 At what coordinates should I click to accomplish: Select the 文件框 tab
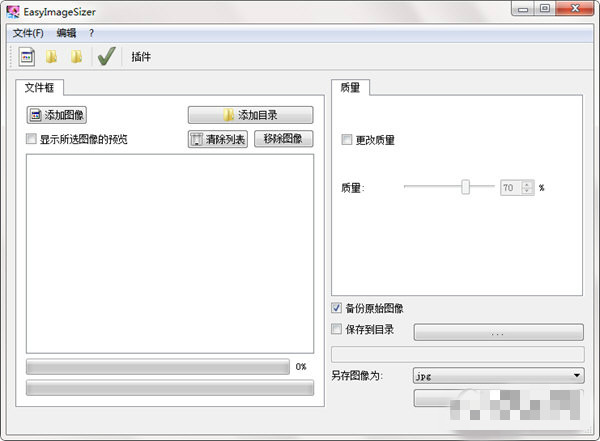[39, 88]
